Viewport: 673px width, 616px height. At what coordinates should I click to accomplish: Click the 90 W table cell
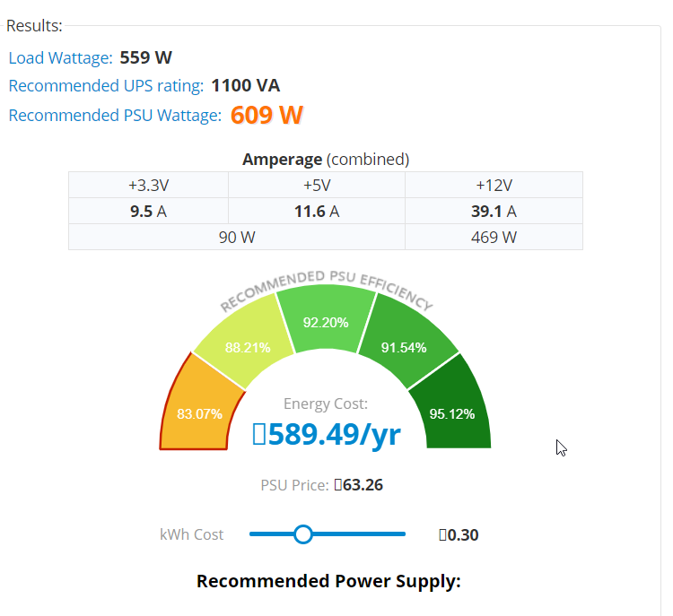pyautogui.click(x=236, y=238)
